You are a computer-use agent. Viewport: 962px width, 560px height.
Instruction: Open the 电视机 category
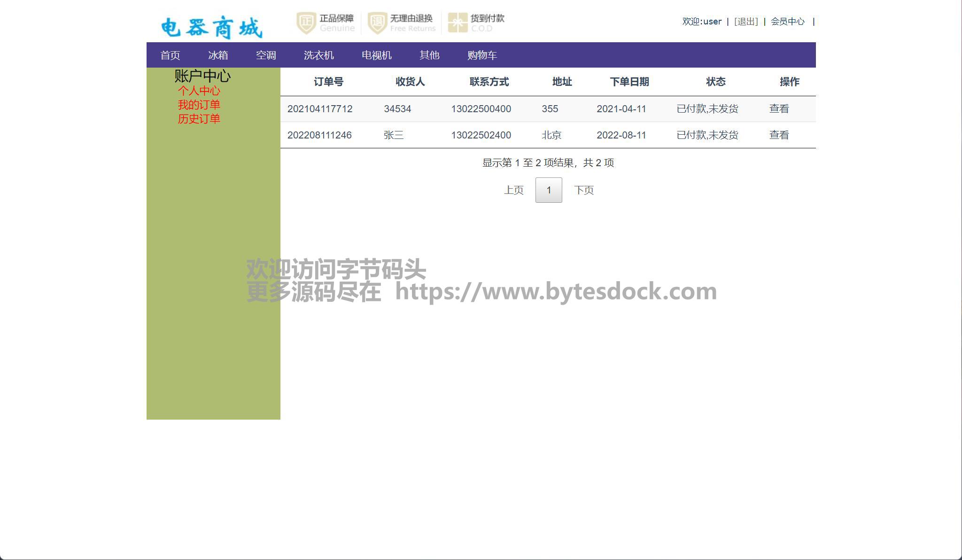376,55
